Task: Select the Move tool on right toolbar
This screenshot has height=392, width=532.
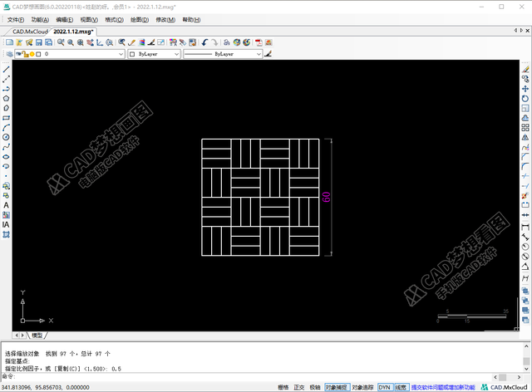Action: tap(525, 89)
